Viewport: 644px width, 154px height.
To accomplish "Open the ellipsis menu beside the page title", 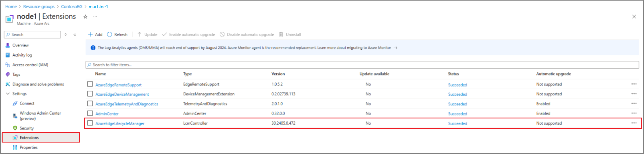I will [x=95, y=17].
